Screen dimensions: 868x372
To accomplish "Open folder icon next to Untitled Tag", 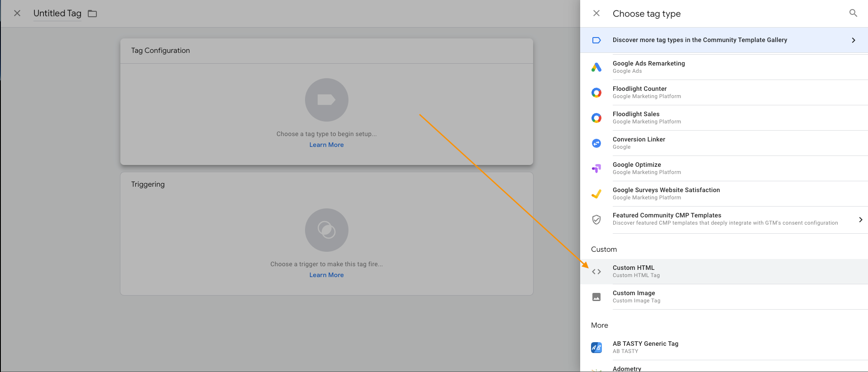I will click(92, 14).
